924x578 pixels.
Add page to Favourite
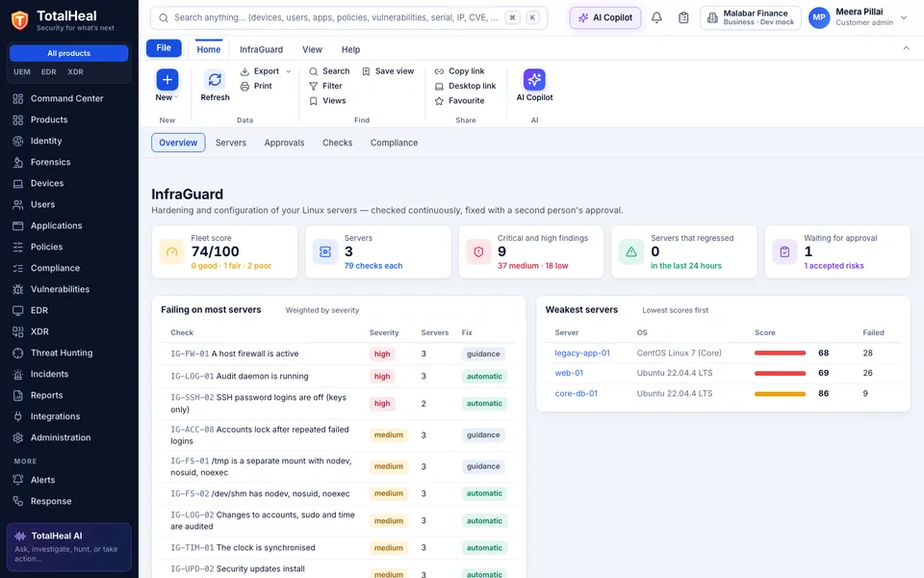(x=460, y=101)
